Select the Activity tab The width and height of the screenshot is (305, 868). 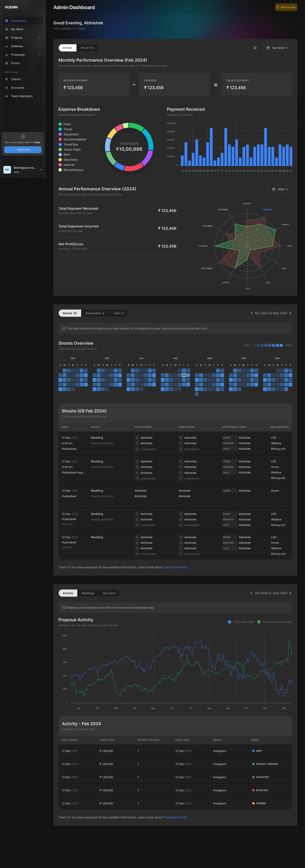pos(68,593)
